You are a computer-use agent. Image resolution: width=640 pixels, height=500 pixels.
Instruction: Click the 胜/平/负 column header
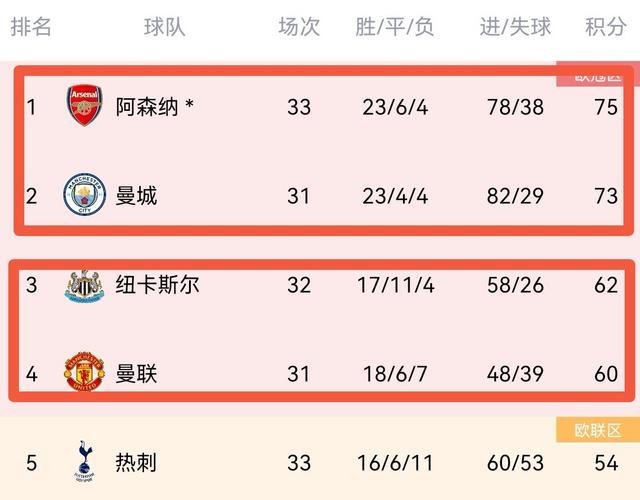(x=395, y=27)
